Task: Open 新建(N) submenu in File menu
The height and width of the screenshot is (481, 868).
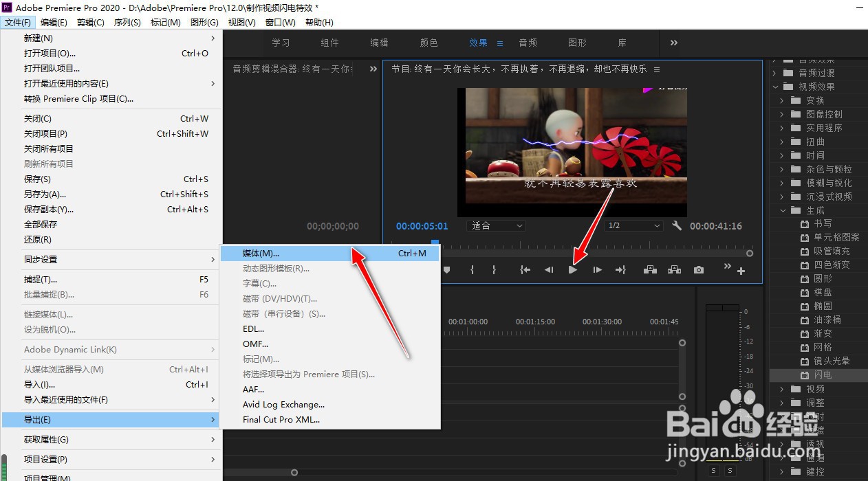Action: (x=110, y=38)
